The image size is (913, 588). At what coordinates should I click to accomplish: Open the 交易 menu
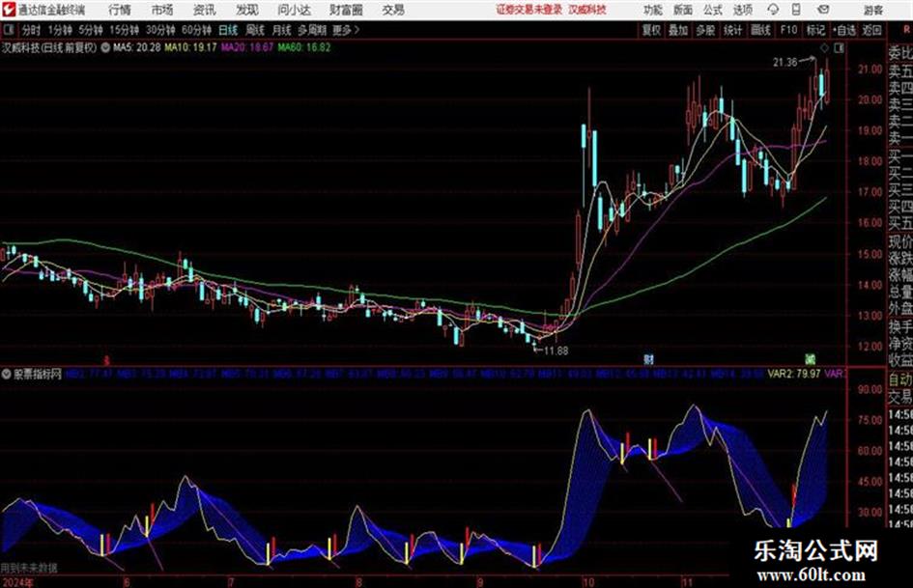click(x=393, y=10)
